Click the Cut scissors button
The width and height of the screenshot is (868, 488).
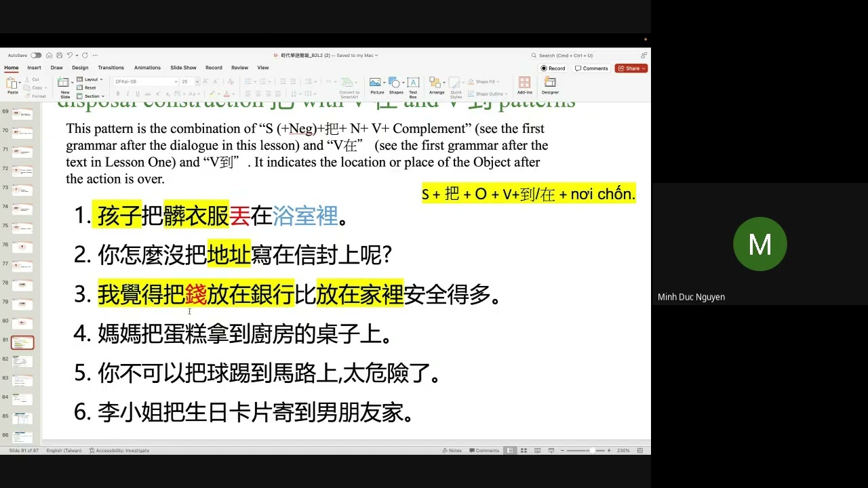pyautogui.click(x=31, y=79)
